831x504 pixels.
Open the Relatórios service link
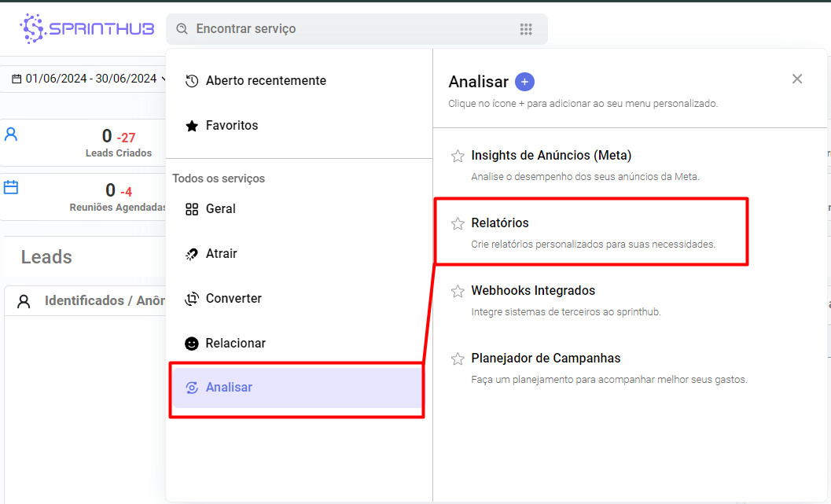(x=500, y=223)
